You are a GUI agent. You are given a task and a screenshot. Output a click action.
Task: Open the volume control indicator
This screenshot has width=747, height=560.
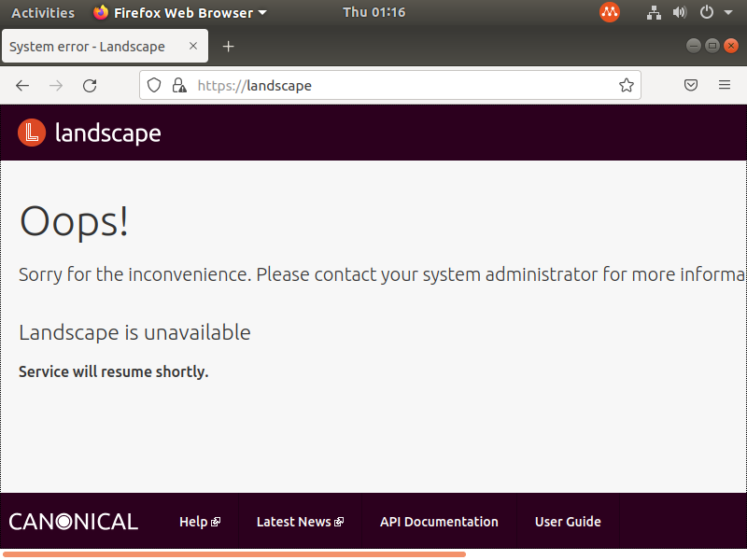coord(680,12)
